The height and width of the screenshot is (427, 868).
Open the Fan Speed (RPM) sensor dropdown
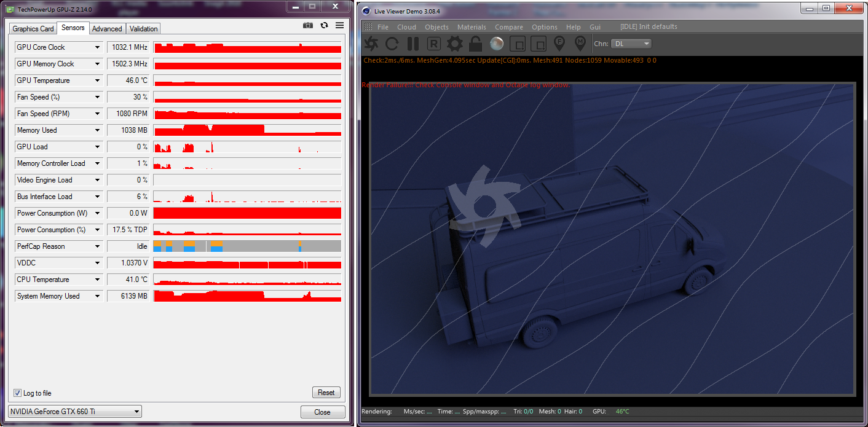point(97,114)
